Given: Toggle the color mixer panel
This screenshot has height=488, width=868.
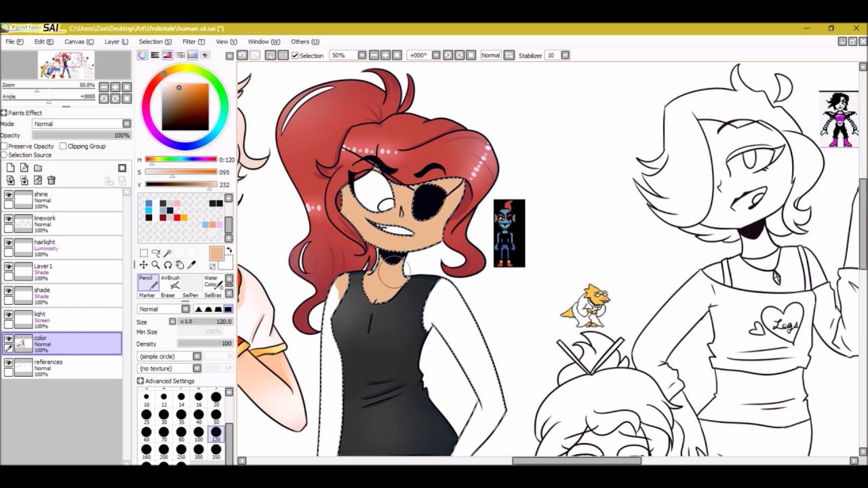Looking at the screenshot, I should [180, 55].
